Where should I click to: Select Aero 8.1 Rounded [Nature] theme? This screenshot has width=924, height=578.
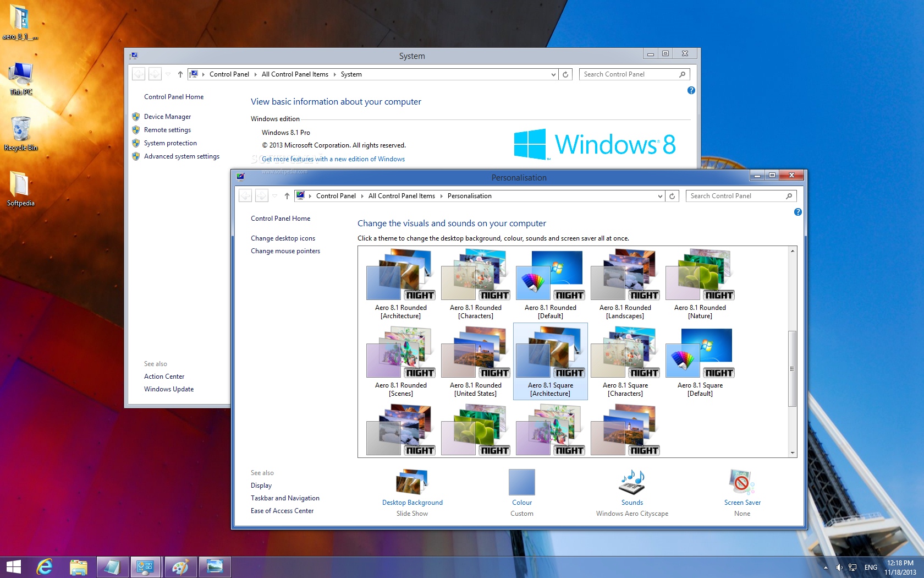pyautogui.click(x=700, y=284)
